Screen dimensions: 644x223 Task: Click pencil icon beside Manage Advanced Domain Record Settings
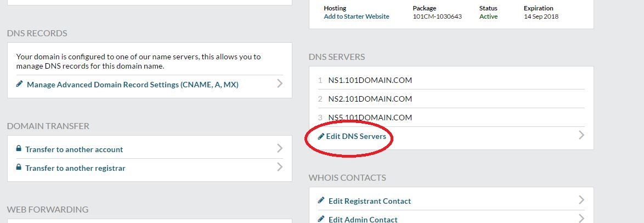(19, 84)
